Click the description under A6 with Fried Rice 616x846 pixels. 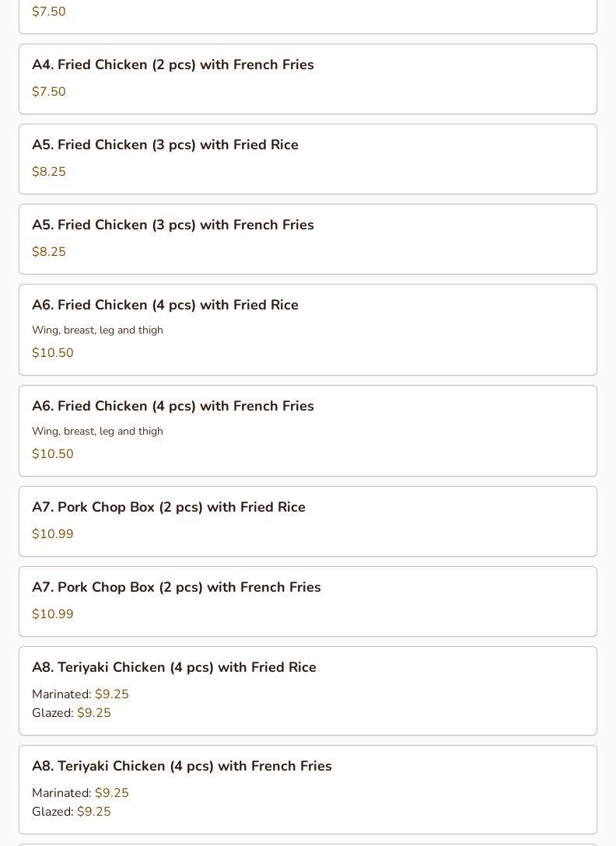[x=97, y=330]
